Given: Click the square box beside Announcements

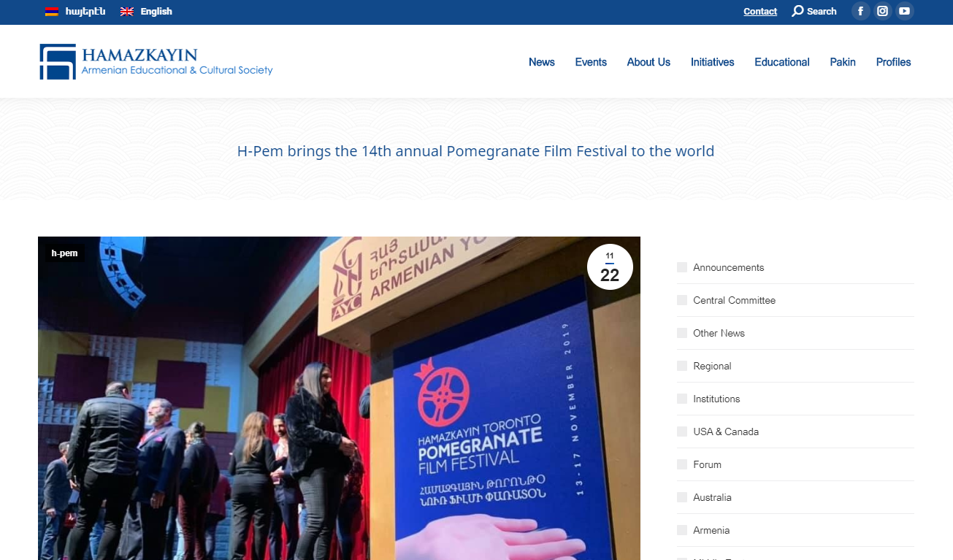Looking at the screenshot, I should (x=682, y=267).
